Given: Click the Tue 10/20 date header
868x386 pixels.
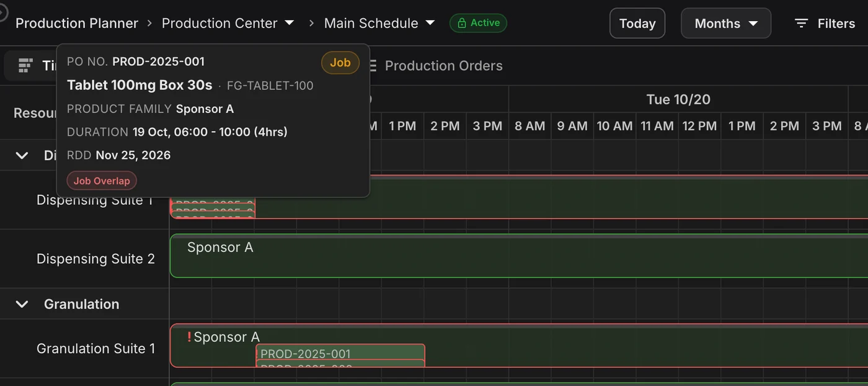Looking at the screenshot, I should pos(678,99).
